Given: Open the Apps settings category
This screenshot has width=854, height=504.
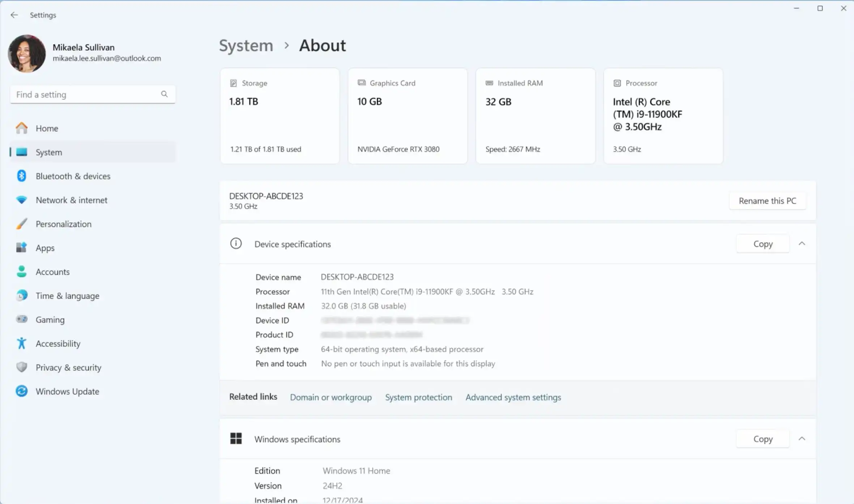Looking at the screenshot, I should point(45,248).
